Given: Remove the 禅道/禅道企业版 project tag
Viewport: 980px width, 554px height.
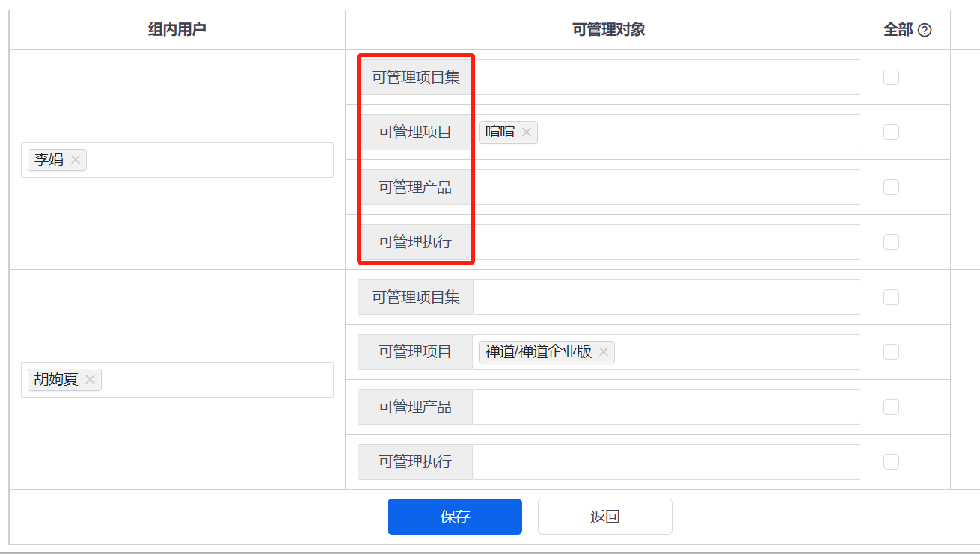Looking at the screenshot, I should [x=604, y=352].
